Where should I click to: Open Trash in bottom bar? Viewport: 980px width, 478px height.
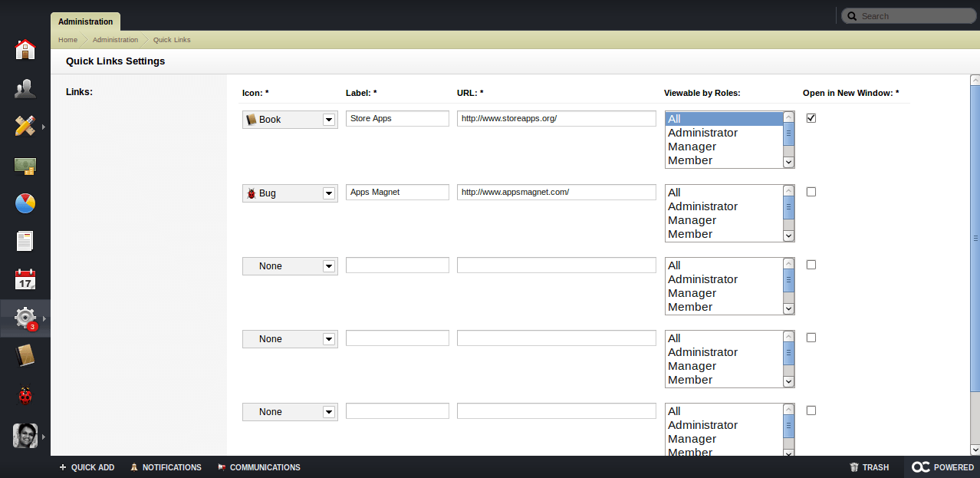pyautogui.click(x=870, y=467)
